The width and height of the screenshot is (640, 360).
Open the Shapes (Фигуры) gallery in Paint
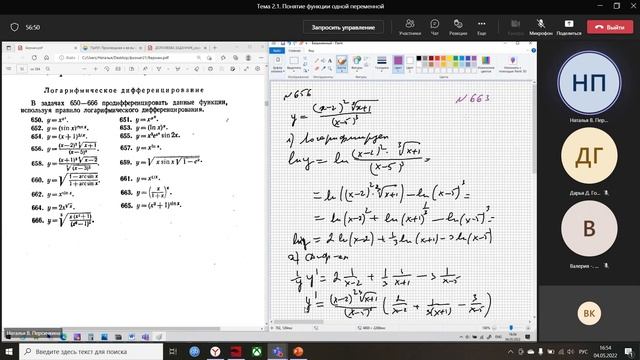click(357, 64)
